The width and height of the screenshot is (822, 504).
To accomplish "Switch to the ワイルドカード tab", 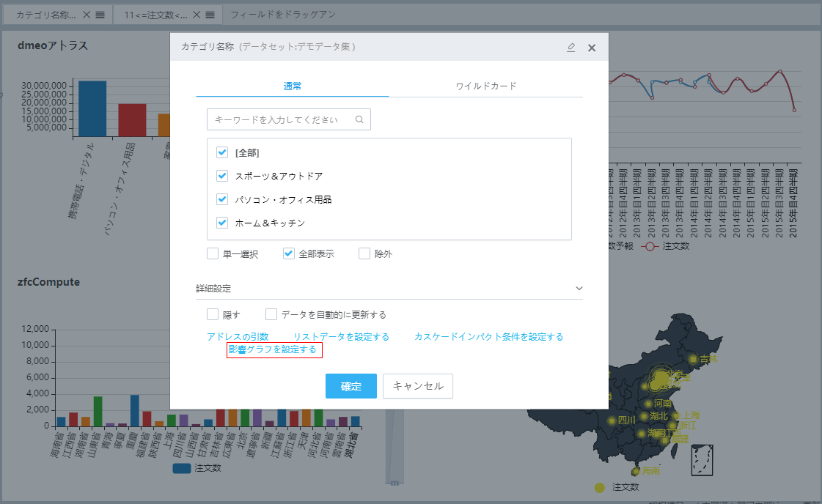I will click(x=486, y=86).
